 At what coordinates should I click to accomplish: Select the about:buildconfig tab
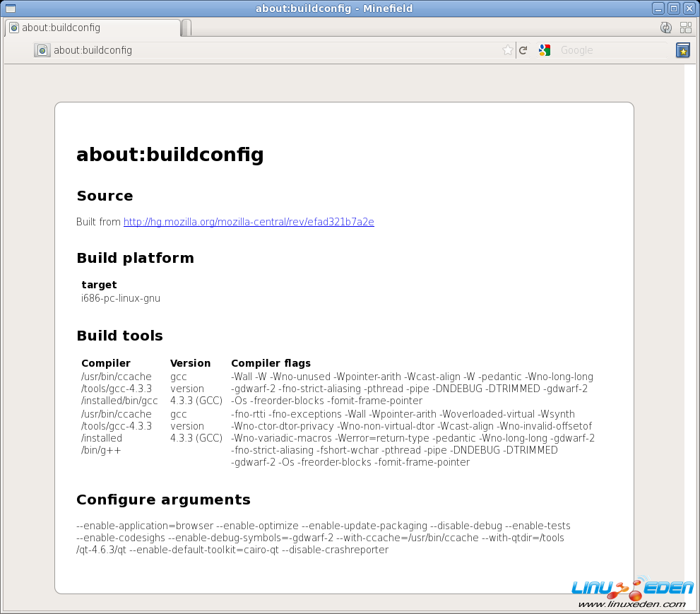92,28
